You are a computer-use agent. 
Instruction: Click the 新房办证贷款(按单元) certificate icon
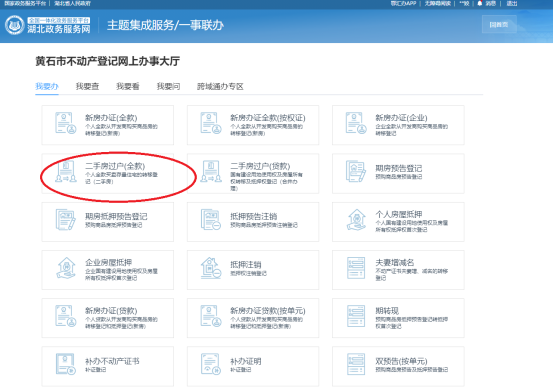click(x=211, y=316)
